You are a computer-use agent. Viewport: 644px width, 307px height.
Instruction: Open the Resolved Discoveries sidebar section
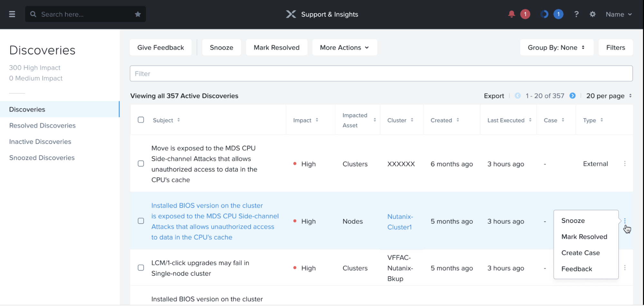42,125
